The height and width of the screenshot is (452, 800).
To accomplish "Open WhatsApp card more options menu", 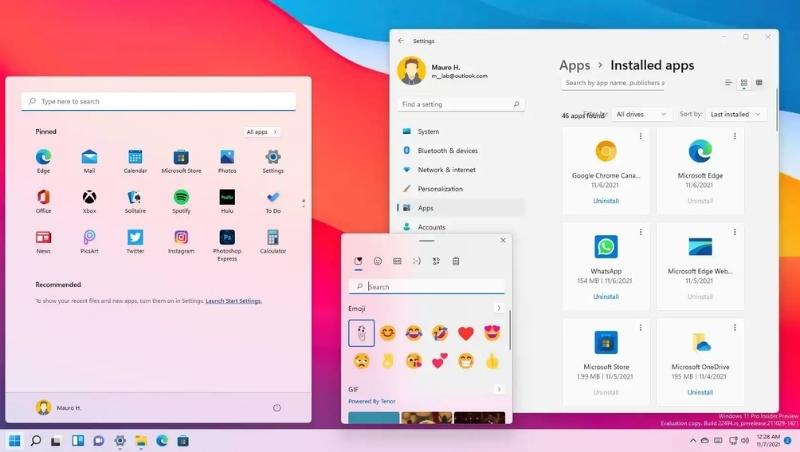I will [641, 232].
